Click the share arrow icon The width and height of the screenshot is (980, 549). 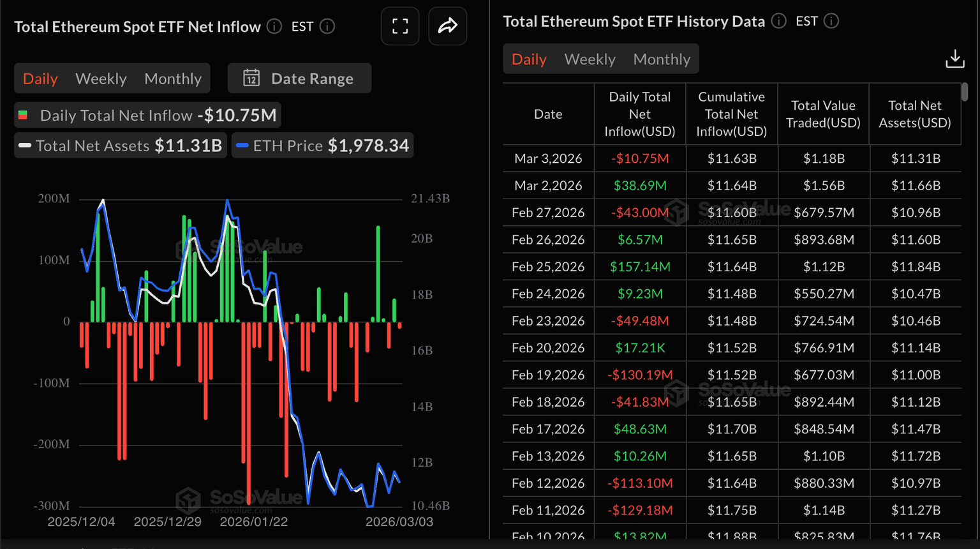point(447,26)
